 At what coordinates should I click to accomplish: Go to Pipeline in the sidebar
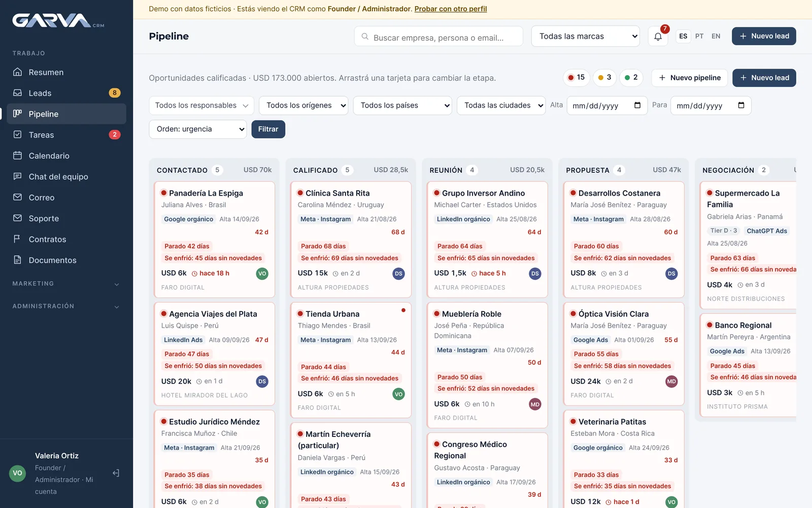coord(66,114)
